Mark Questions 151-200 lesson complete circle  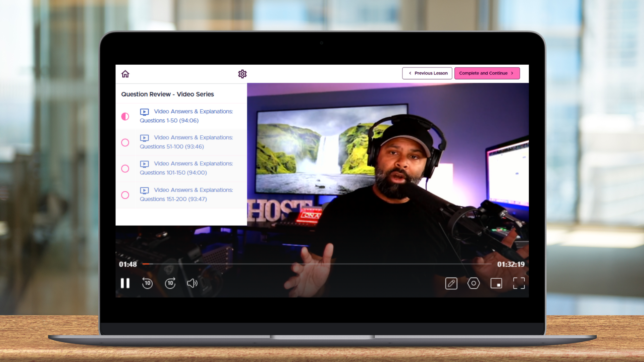point(125,195)
